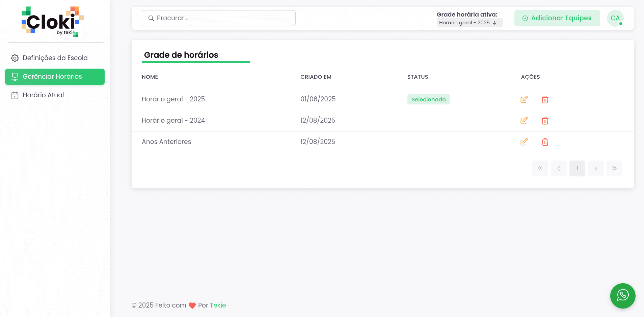Viewport: 644px width, 317px height.
Task: Follow the Tekie footer link
Action: [x=218, y=305]
